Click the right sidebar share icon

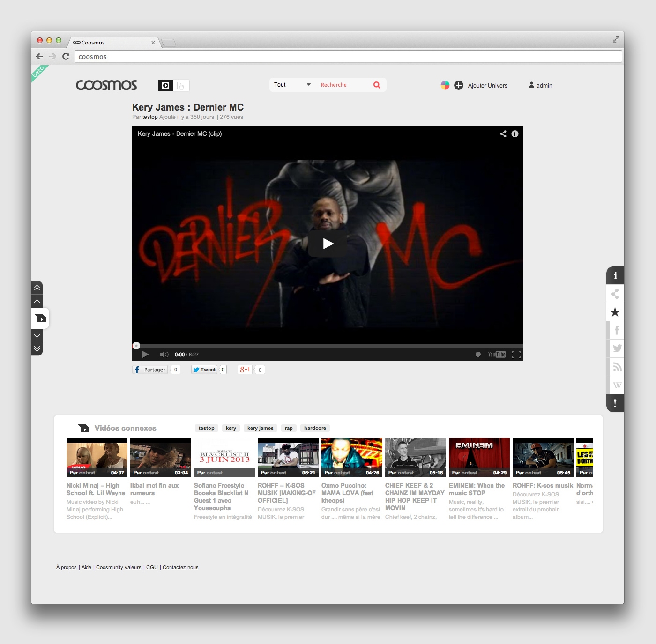pos(615,294)
